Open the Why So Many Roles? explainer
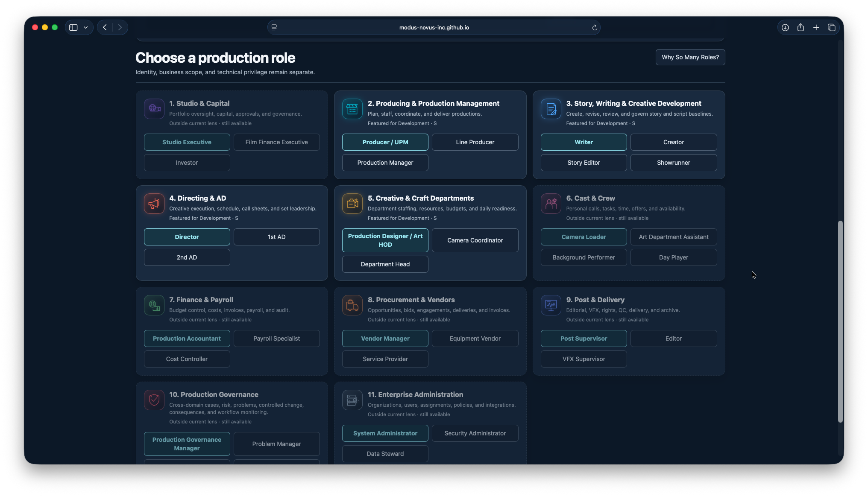 (690, 57)
